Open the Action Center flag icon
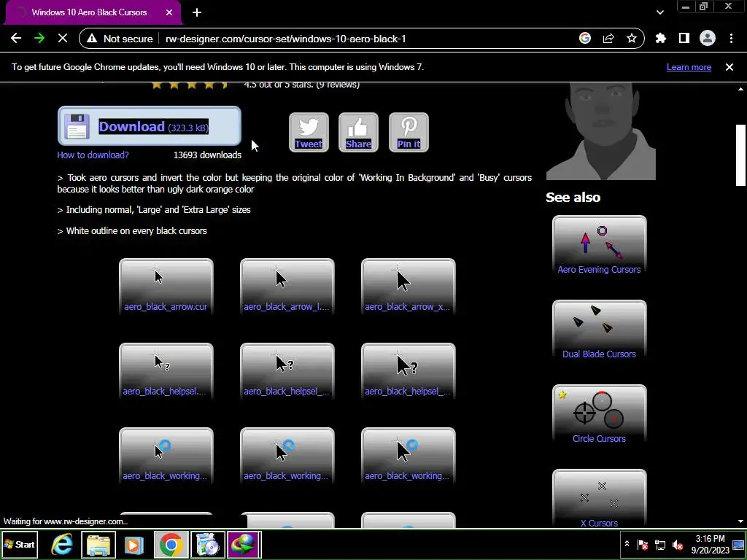 643,545
